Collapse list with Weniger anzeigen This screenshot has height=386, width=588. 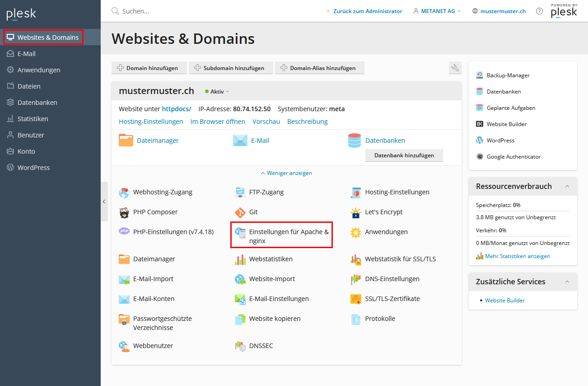[286, 173]
